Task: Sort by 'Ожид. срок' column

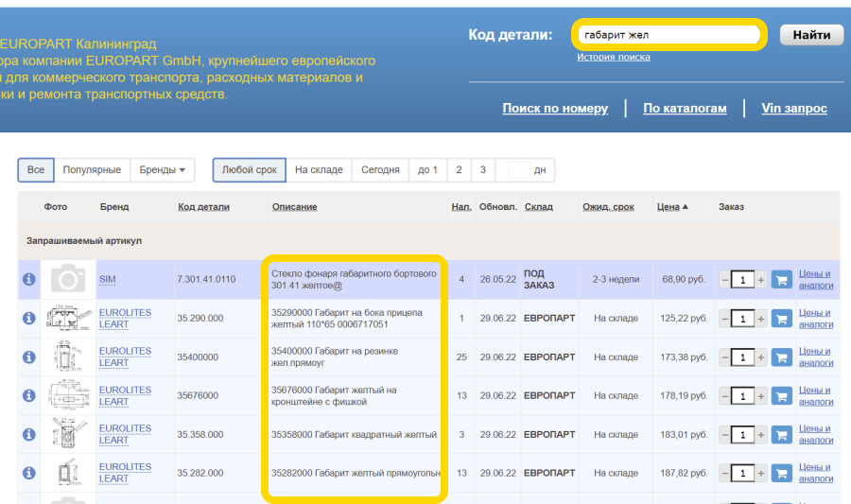Action: coord(608,207)
